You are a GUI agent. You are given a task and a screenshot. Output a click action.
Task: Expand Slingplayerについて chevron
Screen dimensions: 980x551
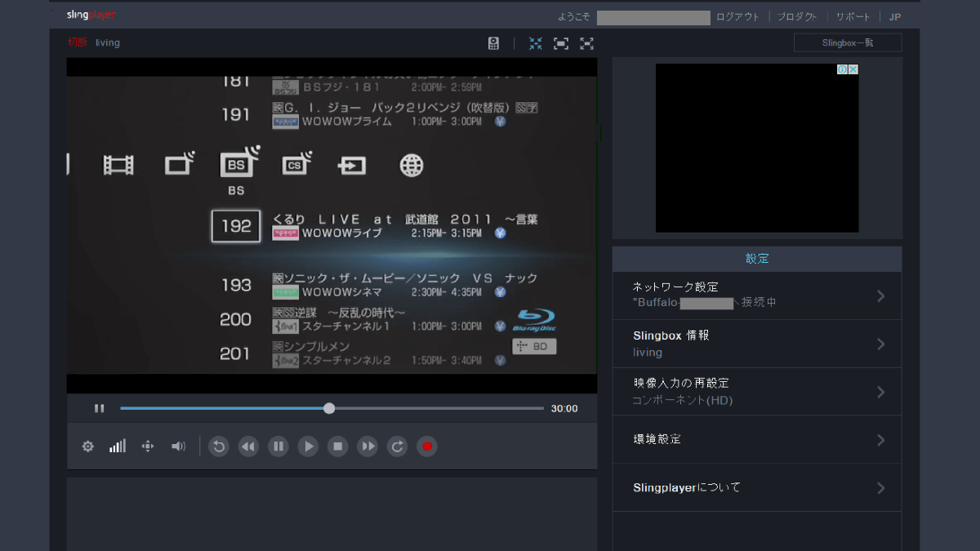click(881, 488)
